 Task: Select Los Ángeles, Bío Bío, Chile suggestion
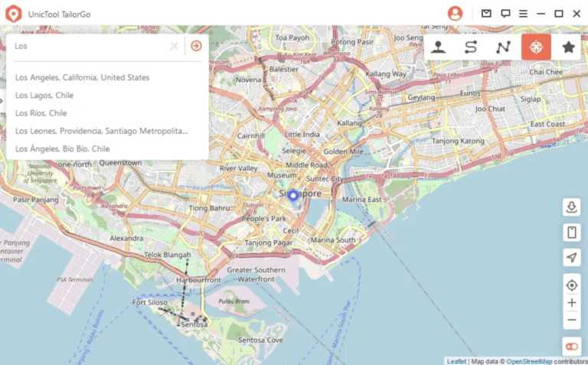click(x=62, y=148)
